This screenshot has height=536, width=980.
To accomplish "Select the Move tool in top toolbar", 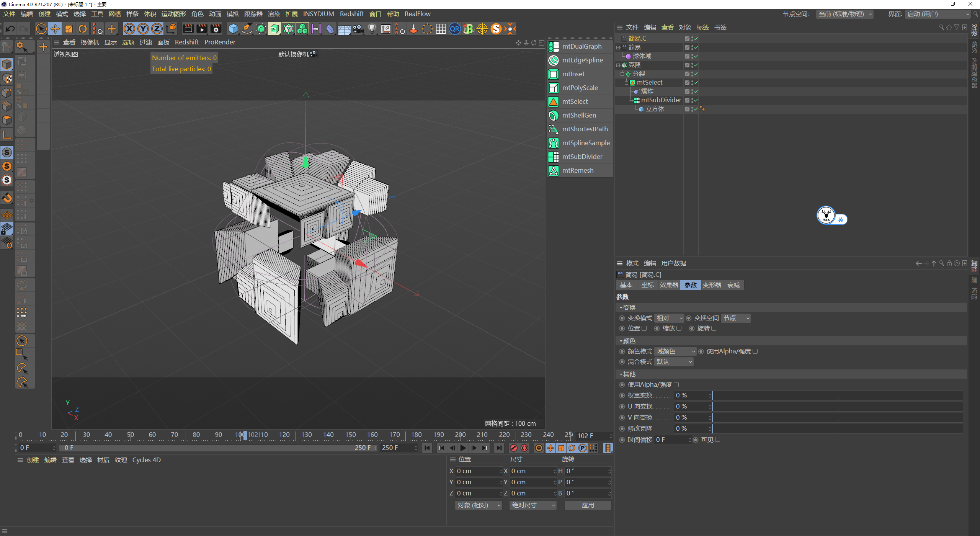I will [55, 29].
